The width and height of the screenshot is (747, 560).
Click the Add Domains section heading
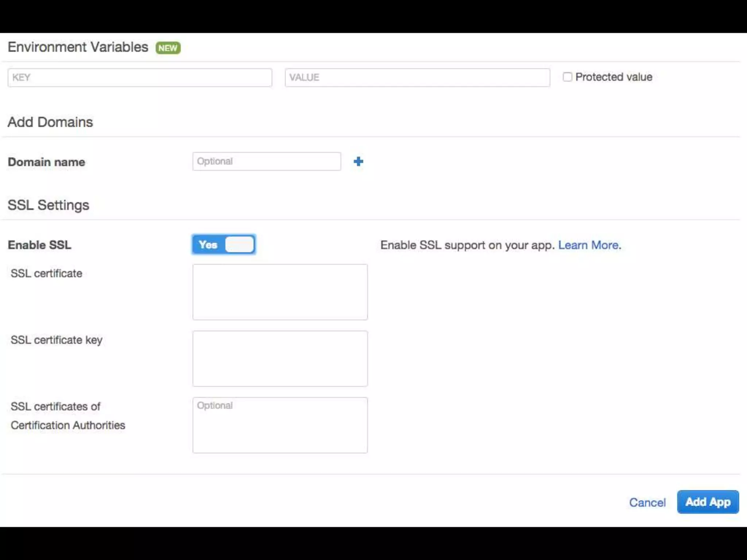50,122
